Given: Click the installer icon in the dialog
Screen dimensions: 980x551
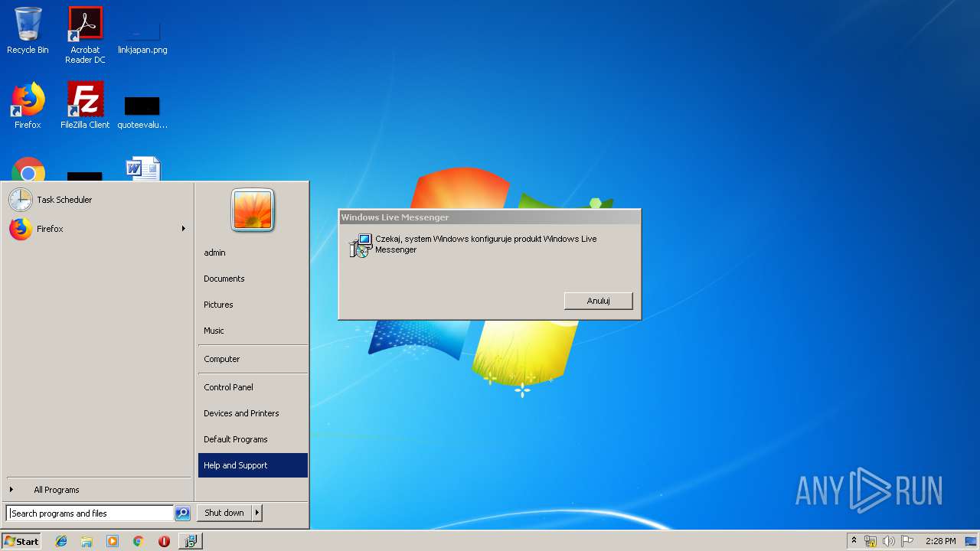Looking at the screenshot, I should click(x=360, y=246).
